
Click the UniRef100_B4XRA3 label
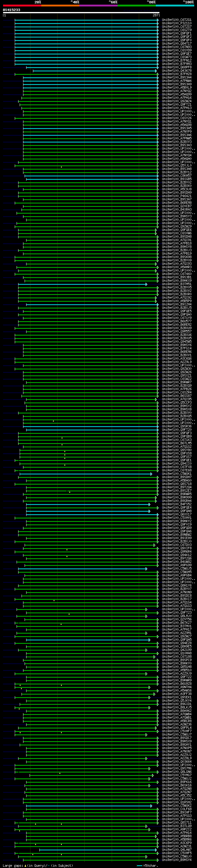tap(177, 210)
